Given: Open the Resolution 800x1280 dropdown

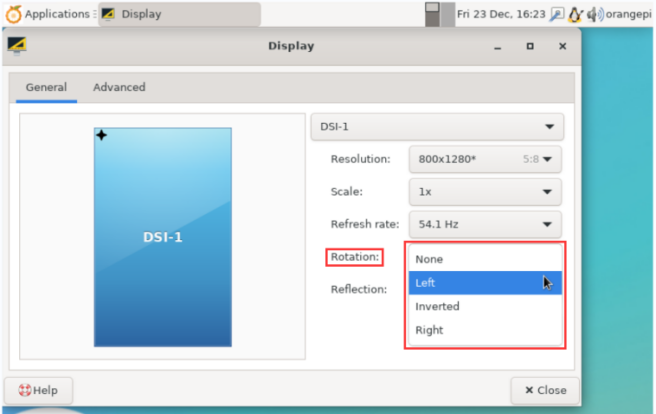Looking at the screenshot, I should 485,159.
